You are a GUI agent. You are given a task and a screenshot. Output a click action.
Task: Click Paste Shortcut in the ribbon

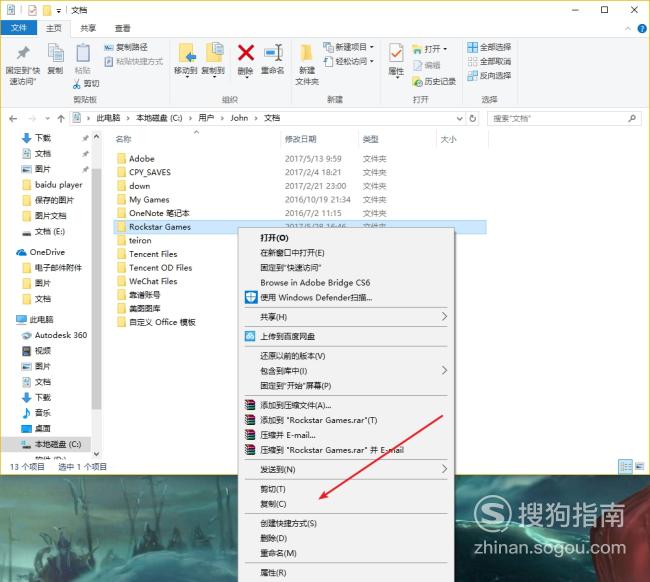click(133, 61)
